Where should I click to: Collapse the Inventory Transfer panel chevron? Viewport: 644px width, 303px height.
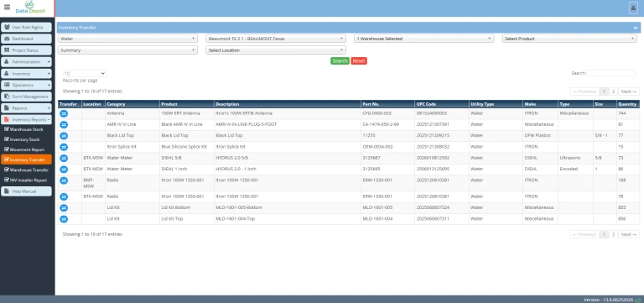[636, 28]
